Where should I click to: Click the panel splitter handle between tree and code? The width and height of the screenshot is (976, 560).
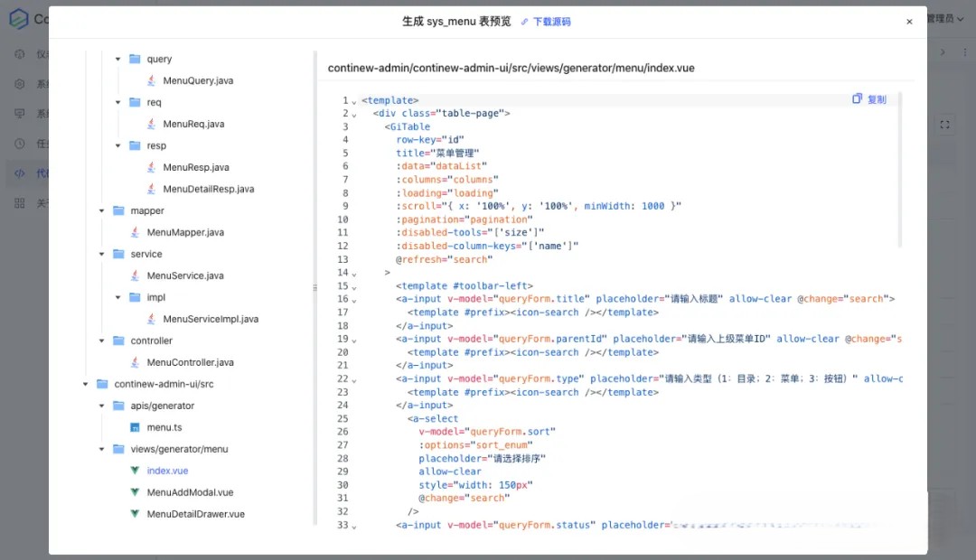point(315,287)
